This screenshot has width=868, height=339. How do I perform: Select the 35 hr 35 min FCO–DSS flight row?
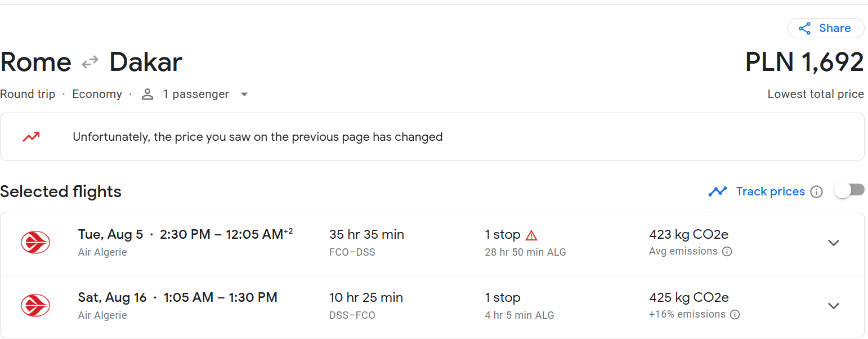point(432,243)
